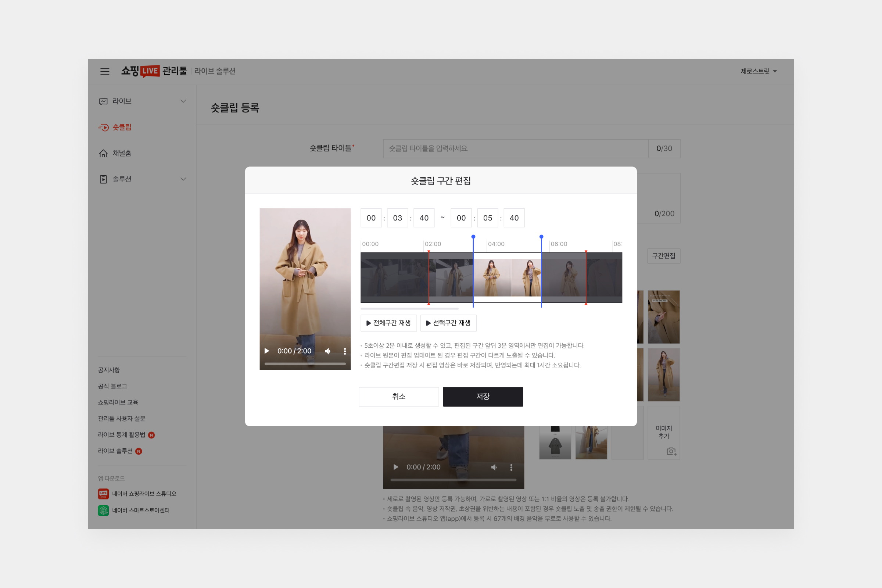Screen dimensions: 882x588
Task: Open Naver Smart Store Center app icon
Action: tap(103, 510)
